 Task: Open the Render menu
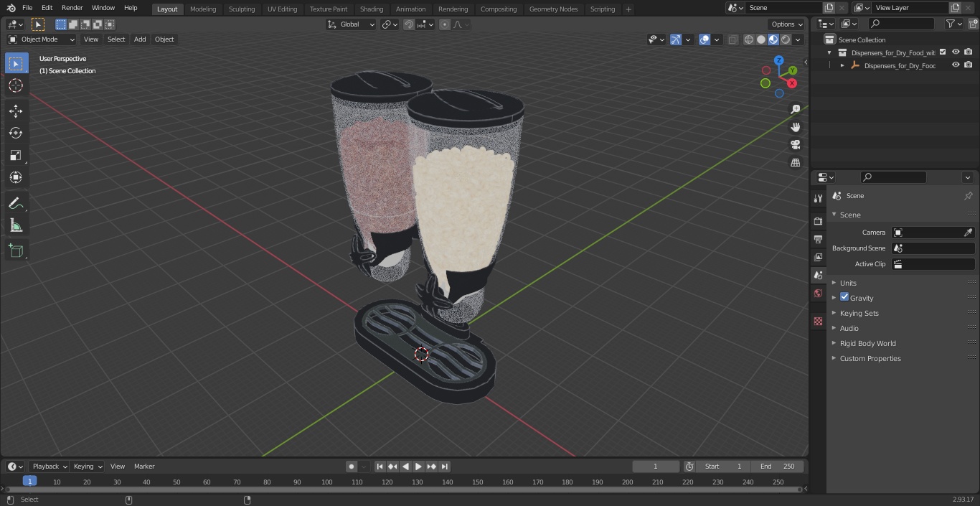pyautogui.click(x=72, y=8)
